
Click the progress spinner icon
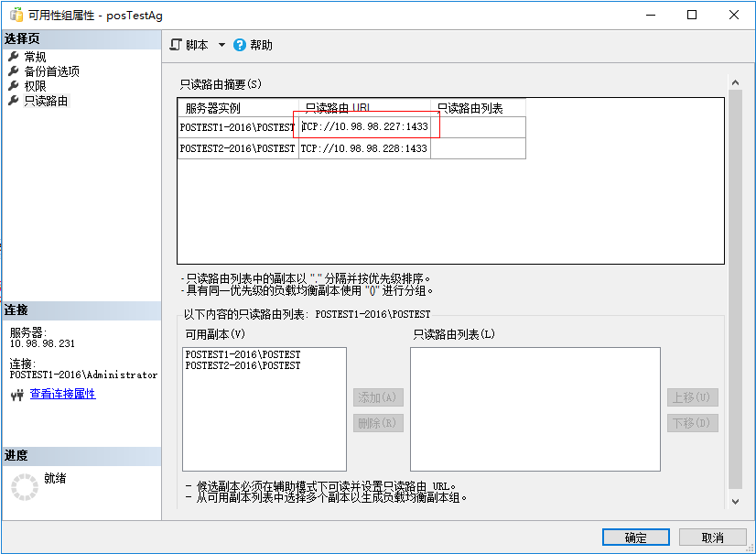pos(24,486)
